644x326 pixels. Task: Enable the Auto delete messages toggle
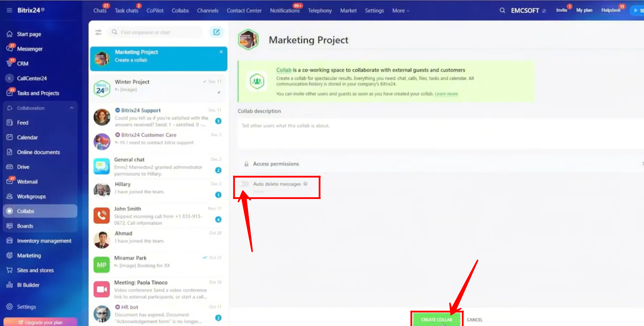(x=244, y=184)
